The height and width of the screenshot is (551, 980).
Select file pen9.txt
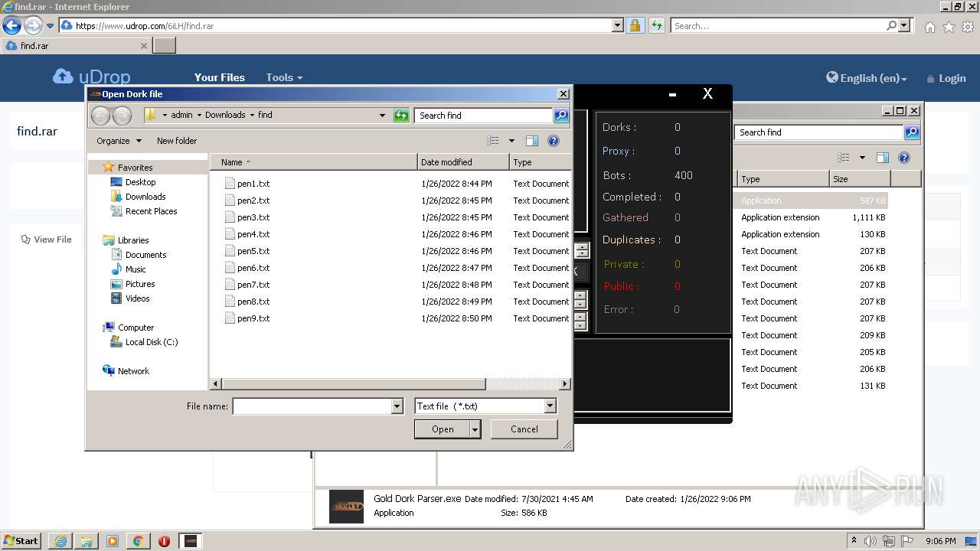[247, 318]
